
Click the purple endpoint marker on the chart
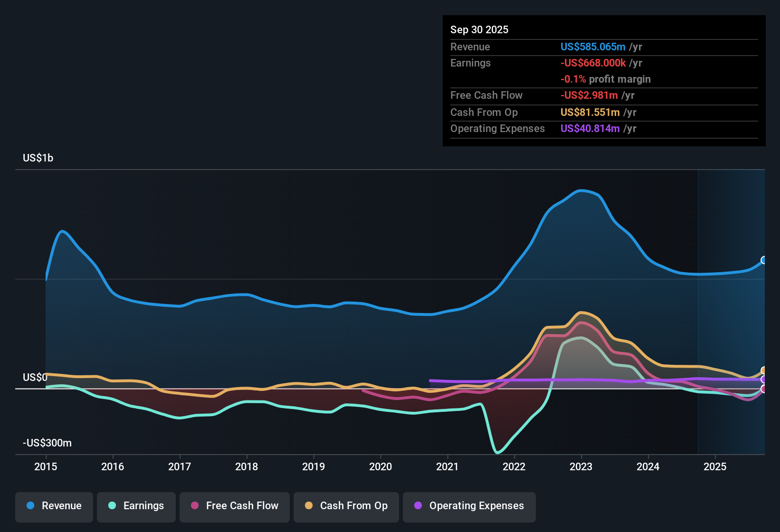[763, 380]
